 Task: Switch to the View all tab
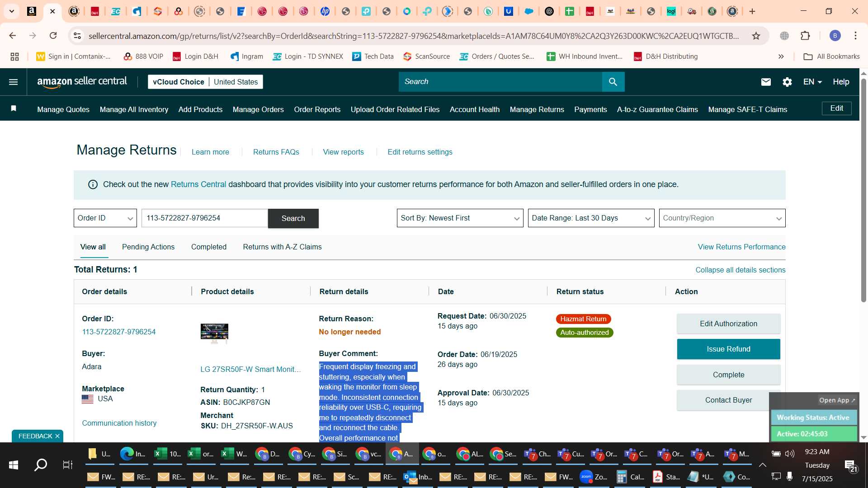click(93, 247)
